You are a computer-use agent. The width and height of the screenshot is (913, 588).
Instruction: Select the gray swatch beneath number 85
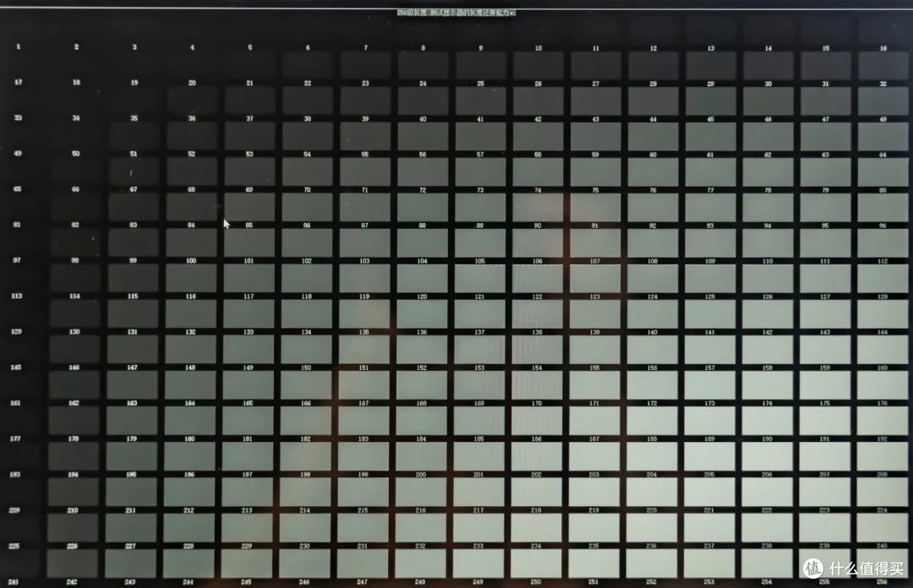point(249,243)
